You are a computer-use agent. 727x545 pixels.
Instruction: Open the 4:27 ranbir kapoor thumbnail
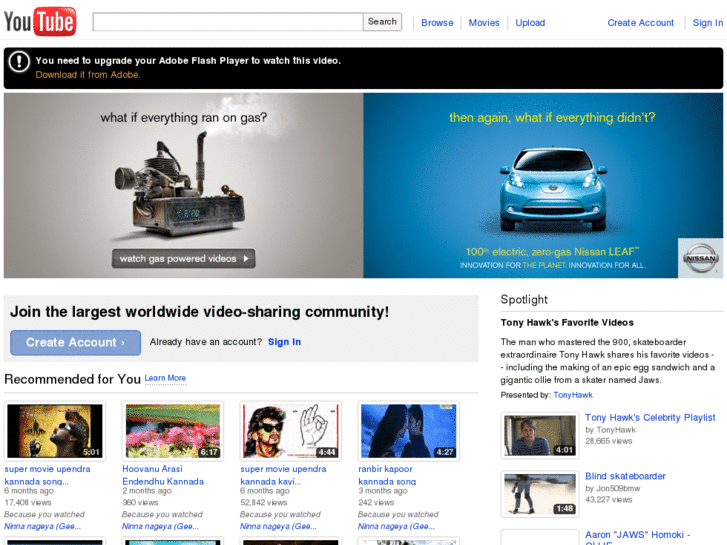pos(408,431)
